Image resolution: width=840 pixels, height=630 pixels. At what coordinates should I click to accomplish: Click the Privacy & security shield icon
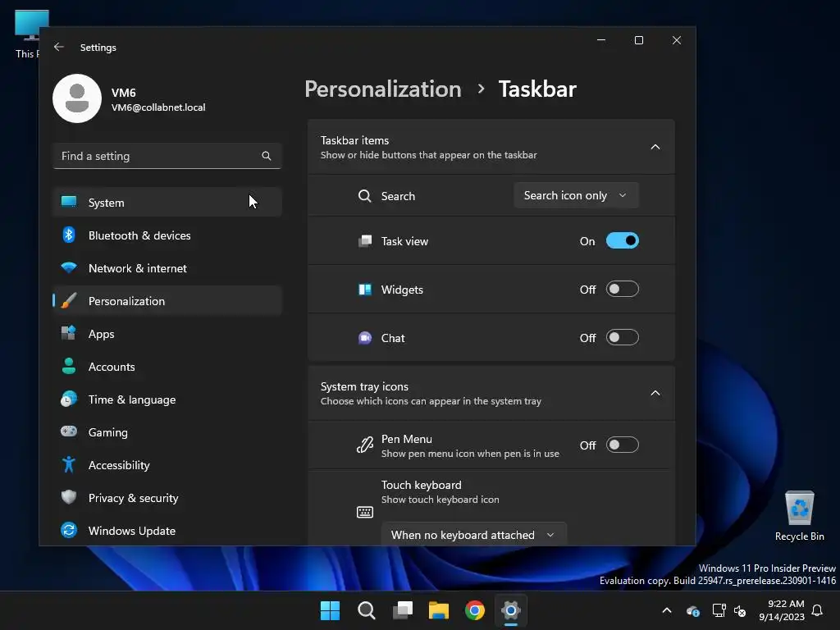pyautogui.click(x=69, y=497)
